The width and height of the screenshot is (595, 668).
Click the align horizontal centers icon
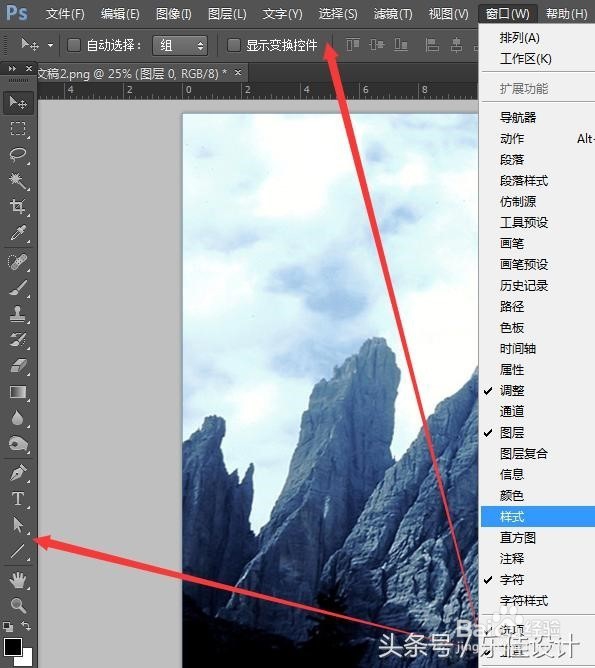[457, 44]
